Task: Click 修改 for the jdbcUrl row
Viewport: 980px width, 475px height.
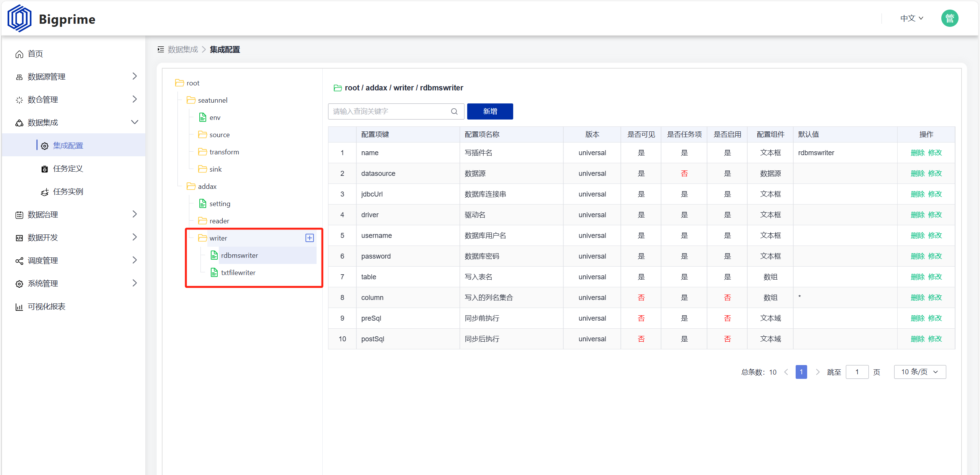Action: click(935, 194)
